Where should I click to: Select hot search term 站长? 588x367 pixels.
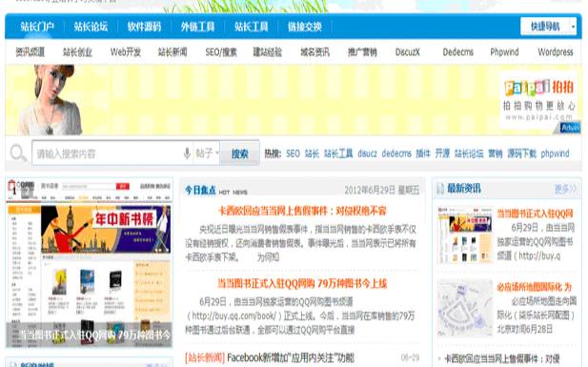(312, 153)
